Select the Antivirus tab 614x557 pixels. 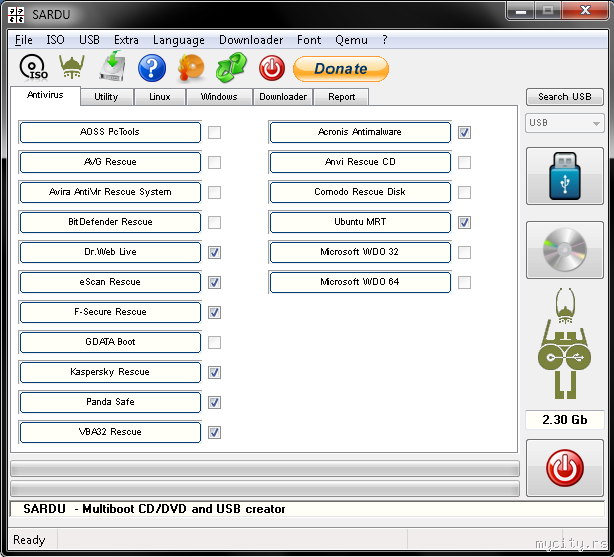[x=45, y=95]
